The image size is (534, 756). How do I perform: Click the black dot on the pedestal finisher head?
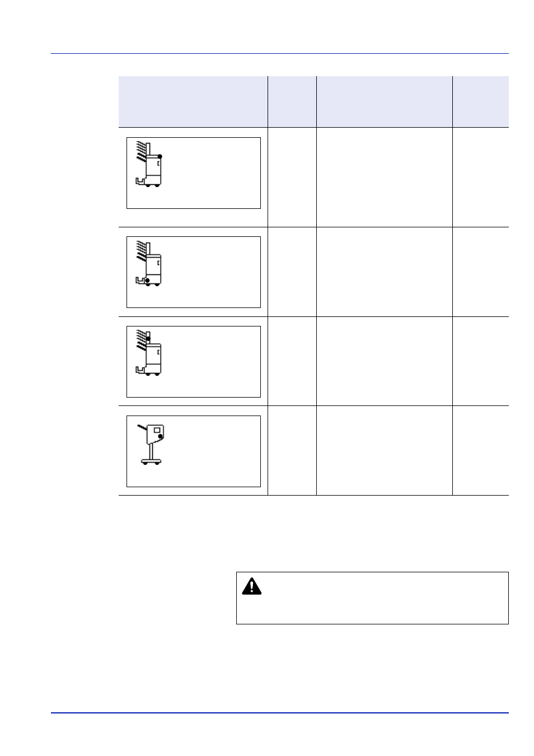(160, 436)
